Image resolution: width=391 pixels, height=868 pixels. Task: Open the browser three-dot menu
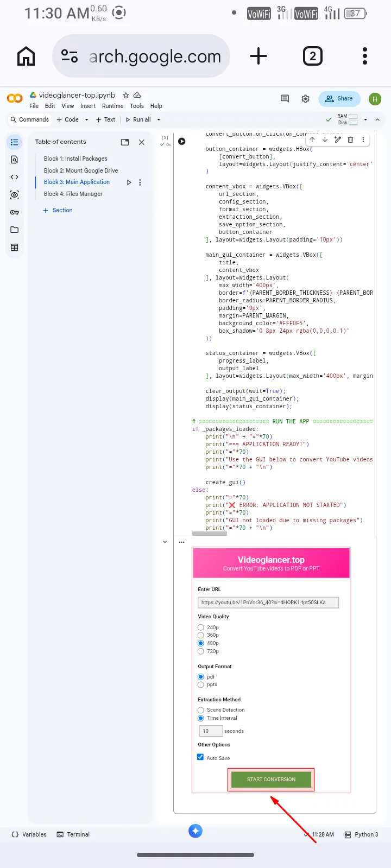(x=365, y=56)
